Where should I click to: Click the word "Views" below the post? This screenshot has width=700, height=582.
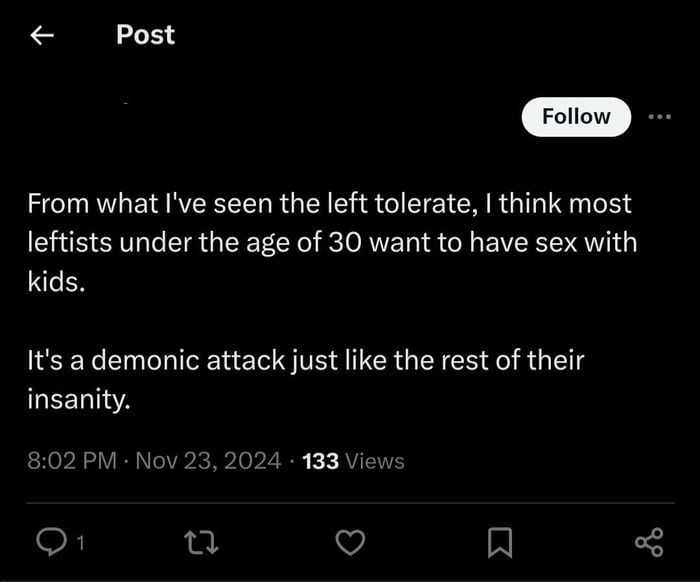tap(374, 461)
